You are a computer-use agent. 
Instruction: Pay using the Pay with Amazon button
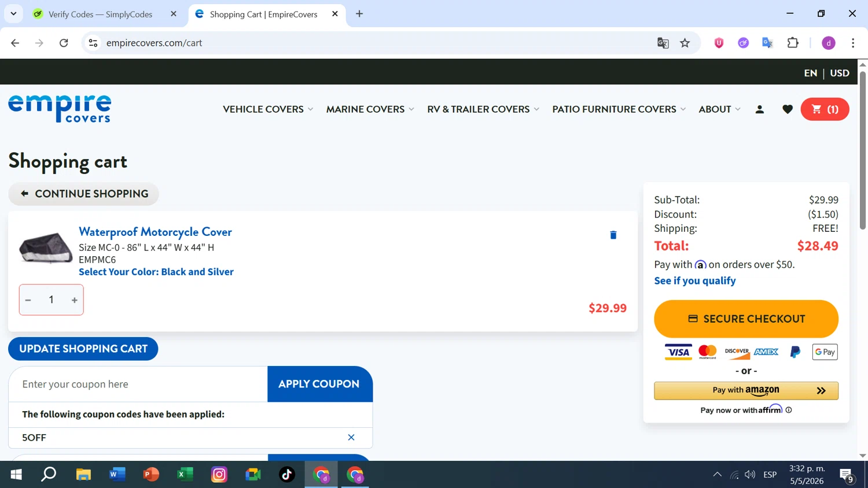point(746,390)
